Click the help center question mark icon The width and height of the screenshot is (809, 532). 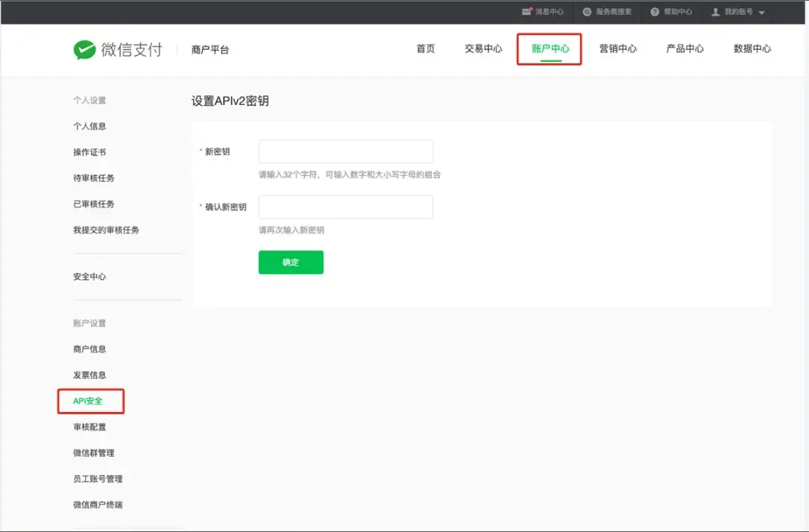click(x=655, y=12)
